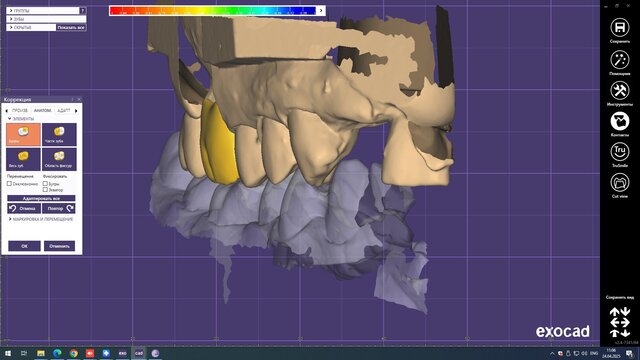Switch to the Произв. tab
Viewport: 640px width, 360px height.
coord(20,111)
